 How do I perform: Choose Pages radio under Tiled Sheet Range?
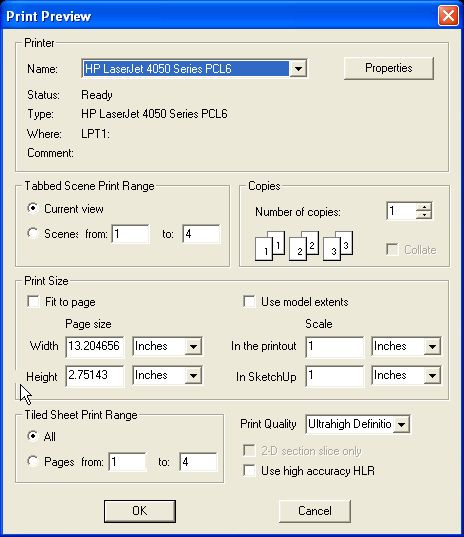pos(33,461)
